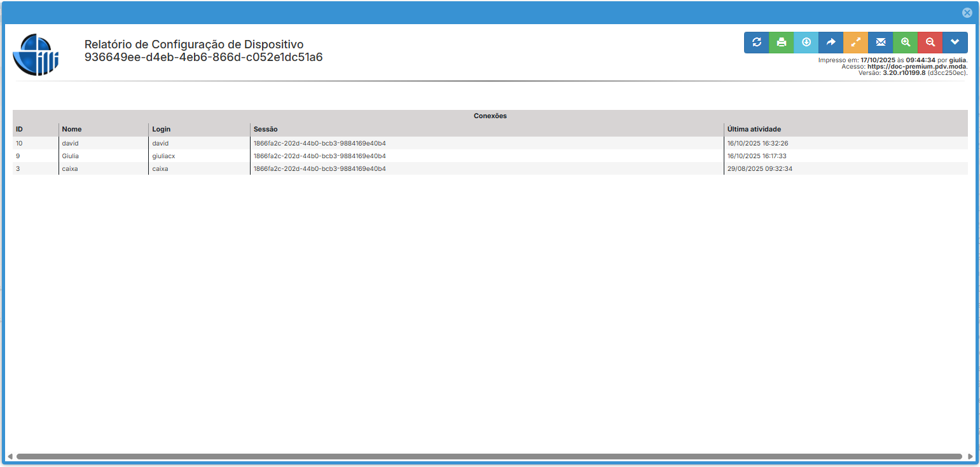Print the report with the printer icon

782,43
